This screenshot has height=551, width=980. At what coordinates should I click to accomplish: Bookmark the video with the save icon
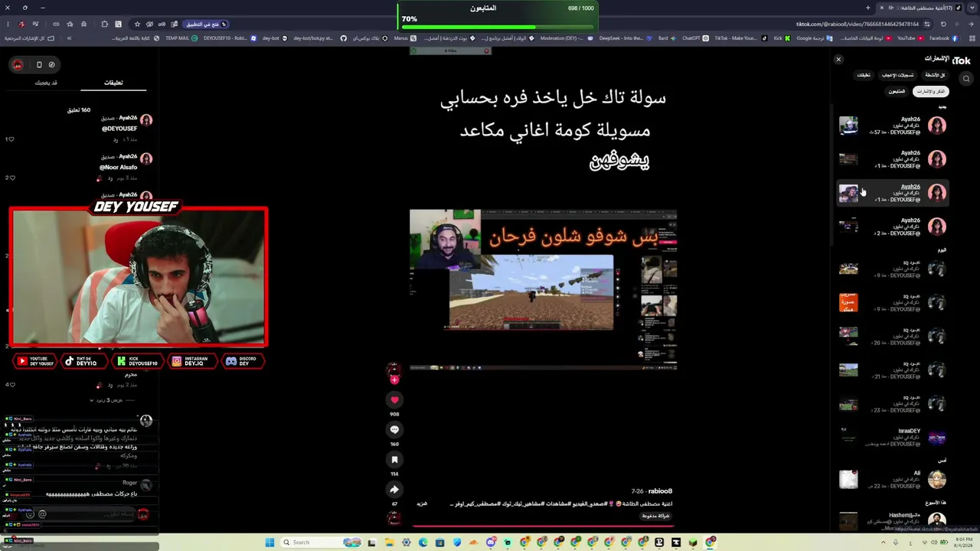point(394,459)
